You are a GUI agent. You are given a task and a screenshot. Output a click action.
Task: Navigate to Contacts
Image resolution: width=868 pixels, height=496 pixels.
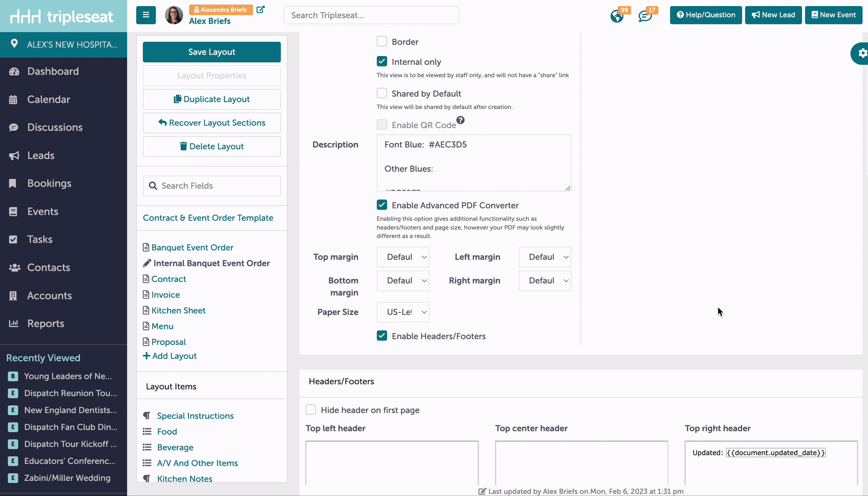(x=49, y=267)
